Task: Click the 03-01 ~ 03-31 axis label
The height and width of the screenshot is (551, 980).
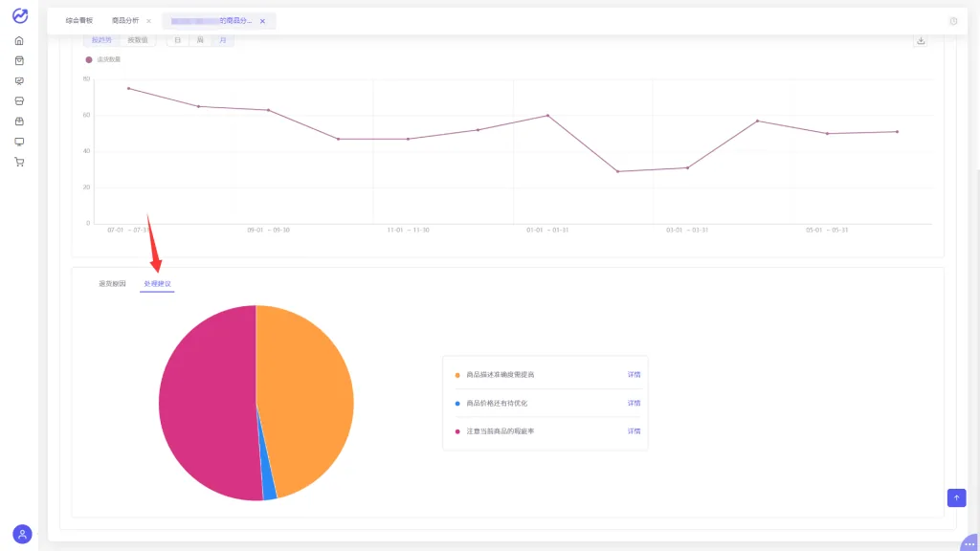Action: click(687, 230)
